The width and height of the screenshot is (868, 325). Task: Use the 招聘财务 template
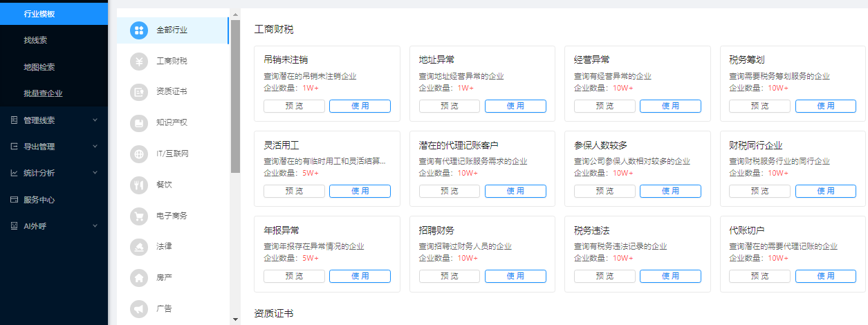pyautogui.click(x=515, y=276)
